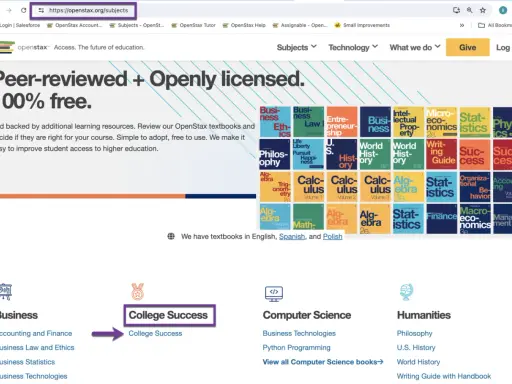Image resolution: width=512 pixels, height=384 pixels.
Task: Click the Macroeconomics book cover
Action: click(x=475, y=219)
